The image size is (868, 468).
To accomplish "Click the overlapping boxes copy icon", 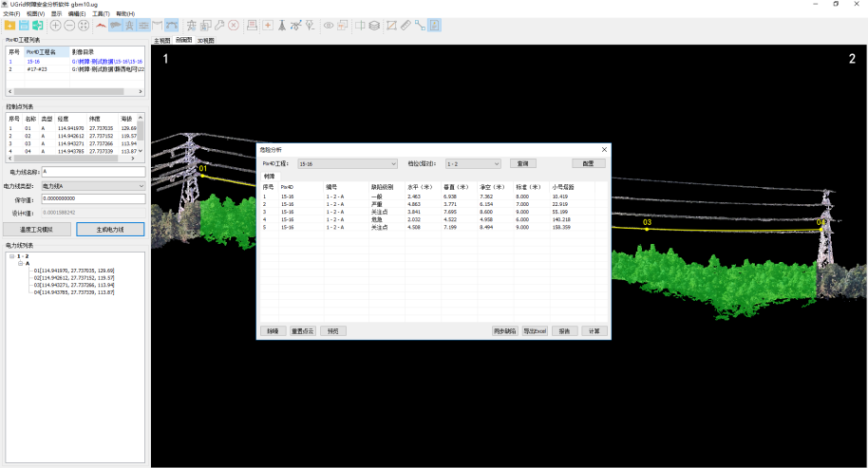I will coord(205,26).
